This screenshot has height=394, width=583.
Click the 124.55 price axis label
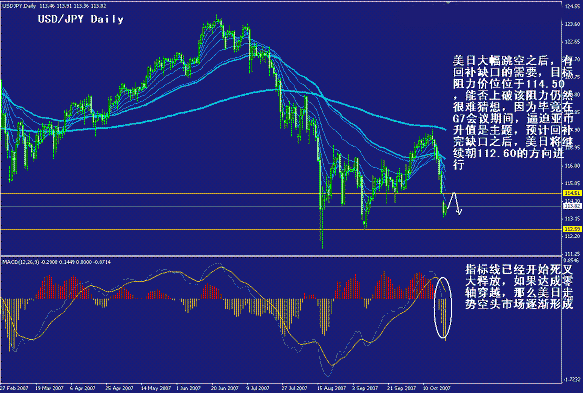(573, 6)
